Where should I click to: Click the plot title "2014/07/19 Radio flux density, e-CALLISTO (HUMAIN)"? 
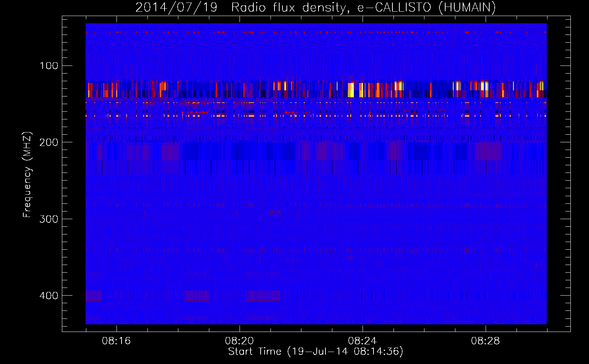point(316,7)
